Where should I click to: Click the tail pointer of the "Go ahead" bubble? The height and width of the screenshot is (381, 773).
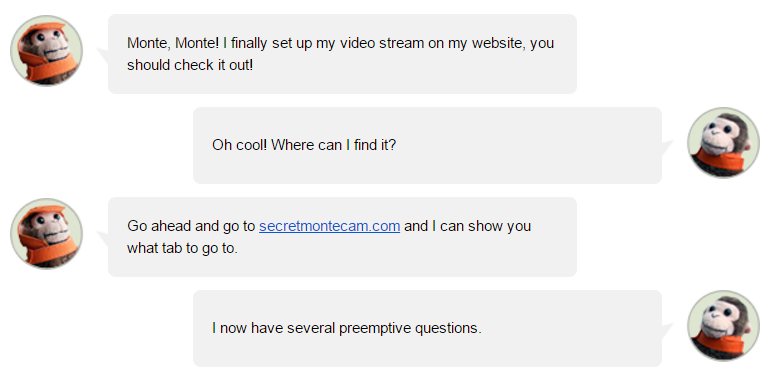pyautogui.click(x=103, y=239)
